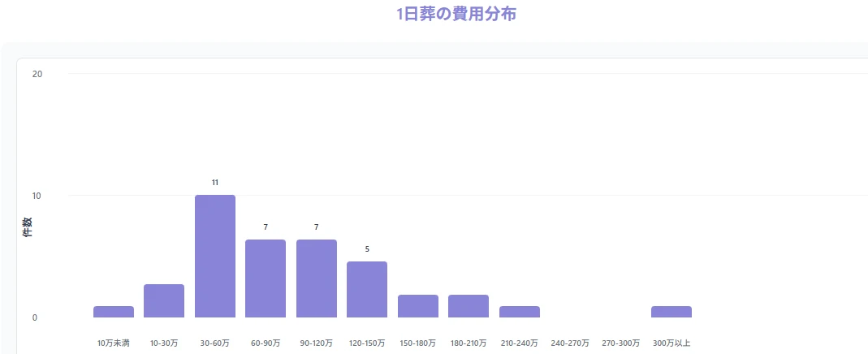Click the 210-240万 bar
Image resolution: width=868 pixels, height=354 pixels.
[x=519, y=312]
